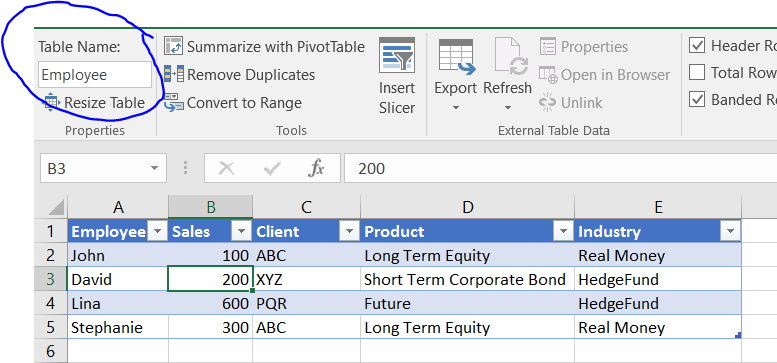The width and height of the screenshot is (777, 363).
Task: Open the Industry column filter dropdown
Action: point(730,231)
